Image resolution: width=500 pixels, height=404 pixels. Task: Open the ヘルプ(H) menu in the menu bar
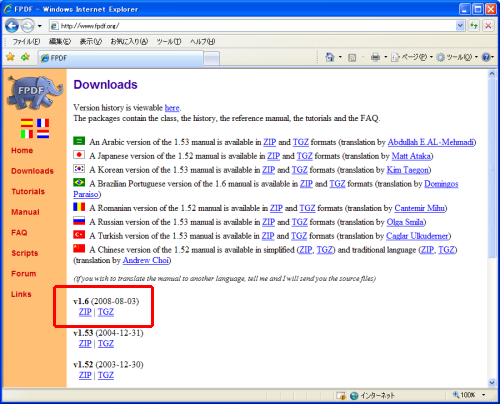click(x=202, y=42)
